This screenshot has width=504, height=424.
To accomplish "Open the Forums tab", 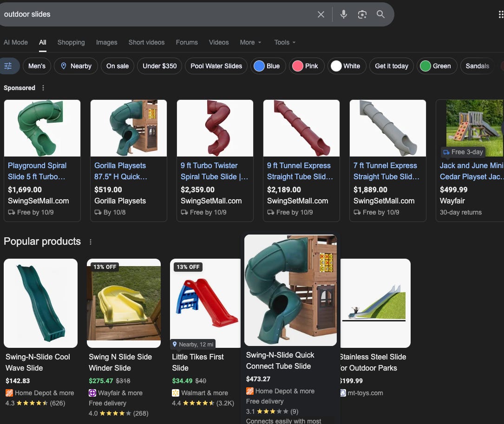I will 187,42.
